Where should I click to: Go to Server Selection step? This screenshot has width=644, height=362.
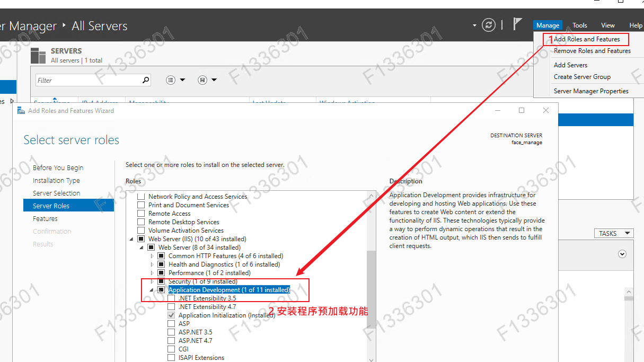[x=57, y=193]
